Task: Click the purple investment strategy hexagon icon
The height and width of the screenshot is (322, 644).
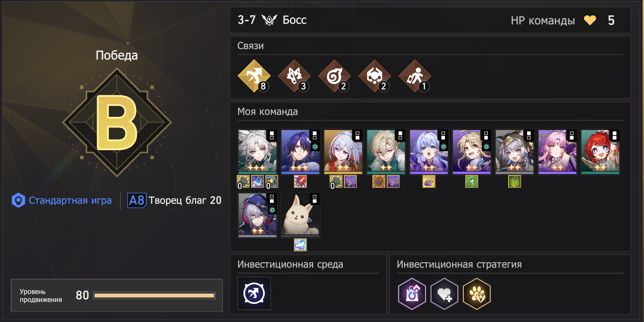Action: point(412,294)
